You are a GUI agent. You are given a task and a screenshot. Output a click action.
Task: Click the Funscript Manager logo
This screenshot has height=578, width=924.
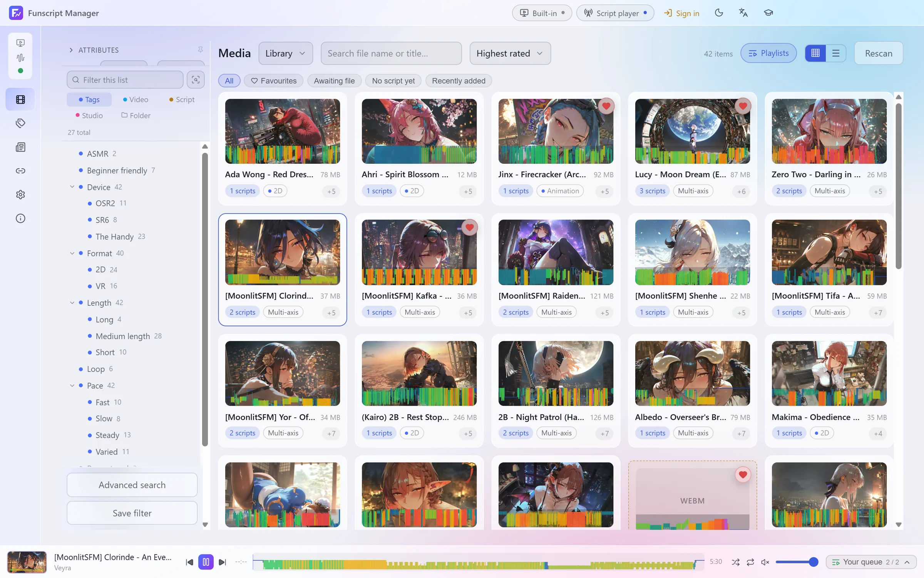click(x=16, y=13)
